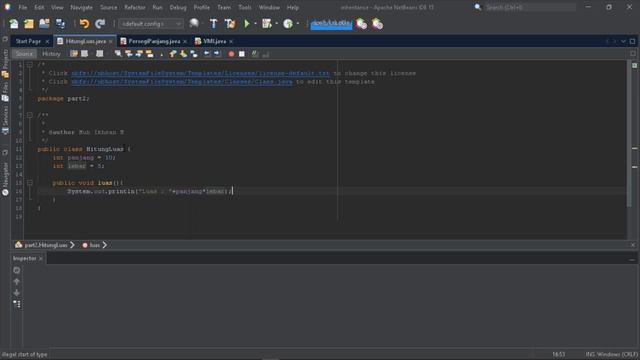
Task: Click the globe browser icon in the toolbar
Action: [194, 24]
